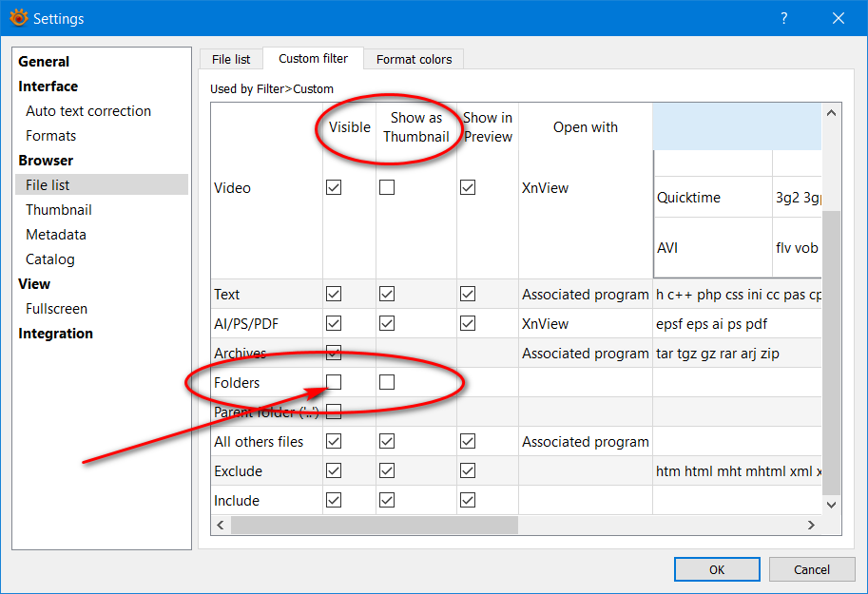Toggle Show in Preview for AI/PS/PDF

pyautogui.click(x=468, y=324)
